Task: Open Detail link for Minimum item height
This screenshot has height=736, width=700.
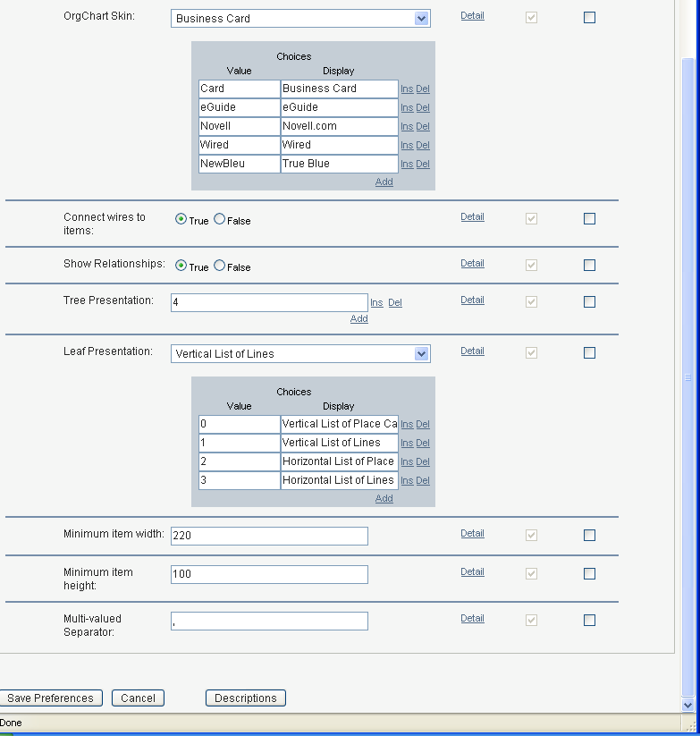Action: [472, 572]
